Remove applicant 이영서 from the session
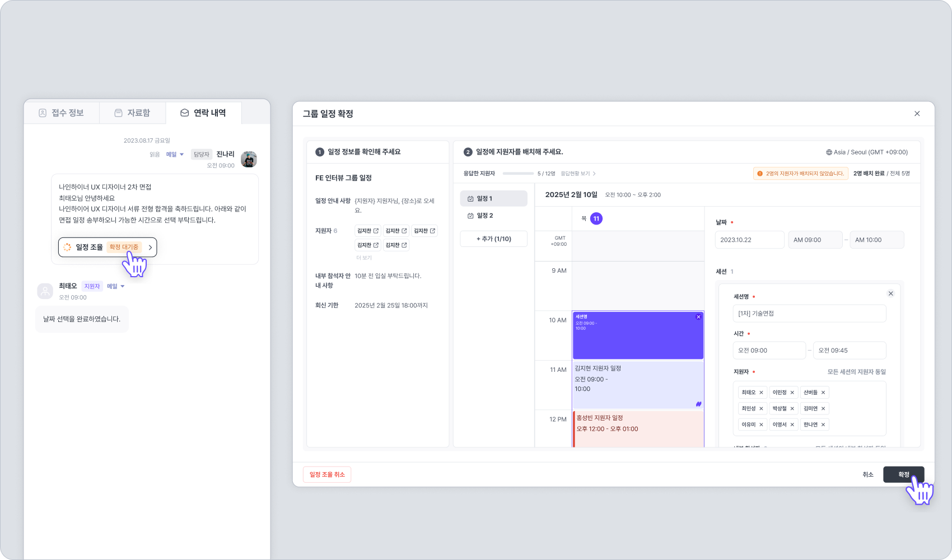The image size is (952, 560). (792, 425)
